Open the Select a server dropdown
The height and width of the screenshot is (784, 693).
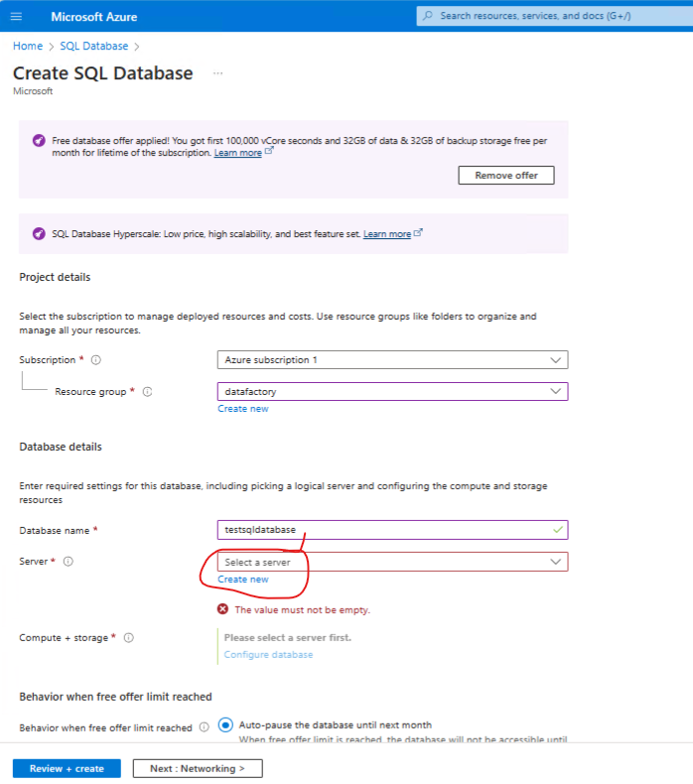[393, 562]
